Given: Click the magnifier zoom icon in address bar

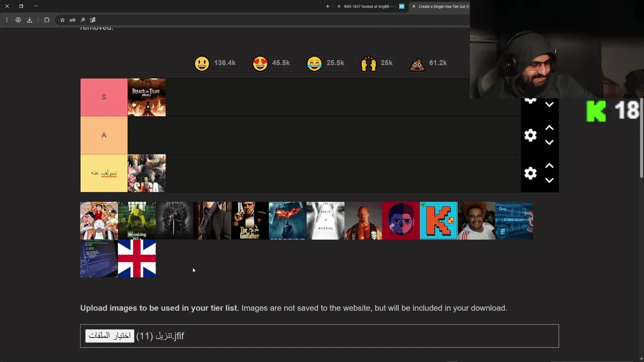Looking at the screenshot, I should click(83, 20).
